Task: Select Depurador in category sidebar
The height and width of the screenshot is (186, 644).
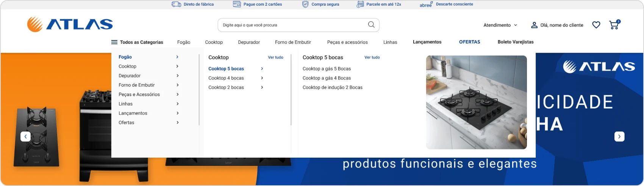Action: point(130,76)
